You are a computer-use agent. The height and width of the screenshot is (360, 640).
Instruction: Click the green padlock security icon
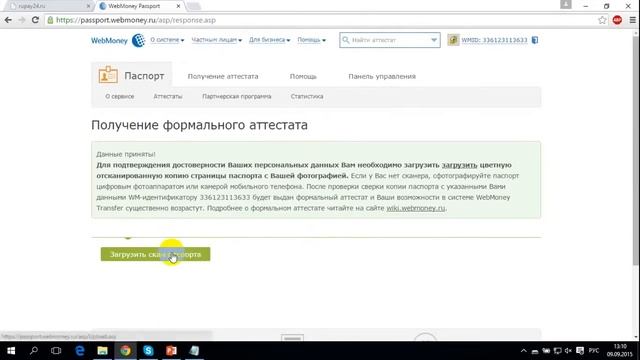[50, 20]
